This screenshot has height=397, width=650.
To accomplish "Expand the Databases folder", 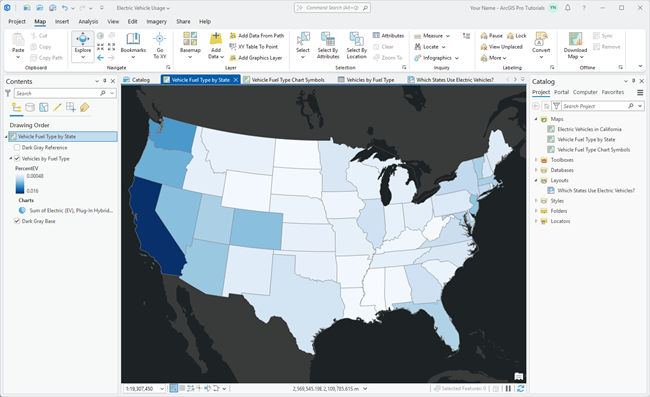I will (x=536, y=170).
